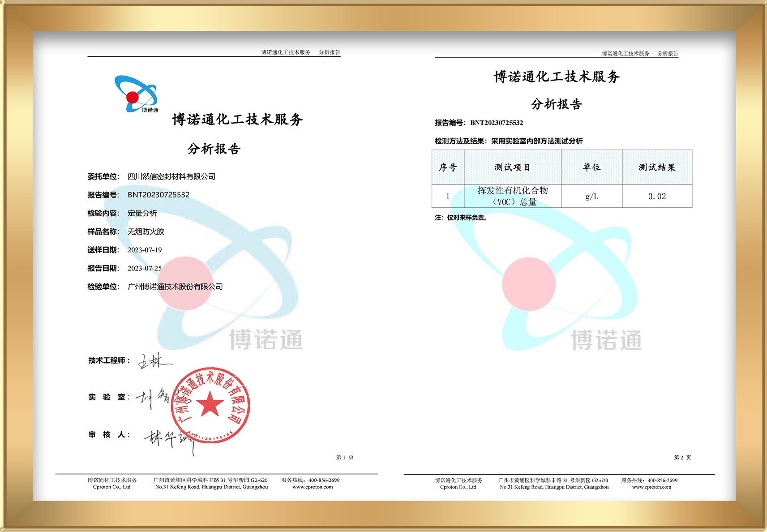
Task: Click the Chinese address 广州市黄埔区 in first page footer
Action: tap(210, 480)
